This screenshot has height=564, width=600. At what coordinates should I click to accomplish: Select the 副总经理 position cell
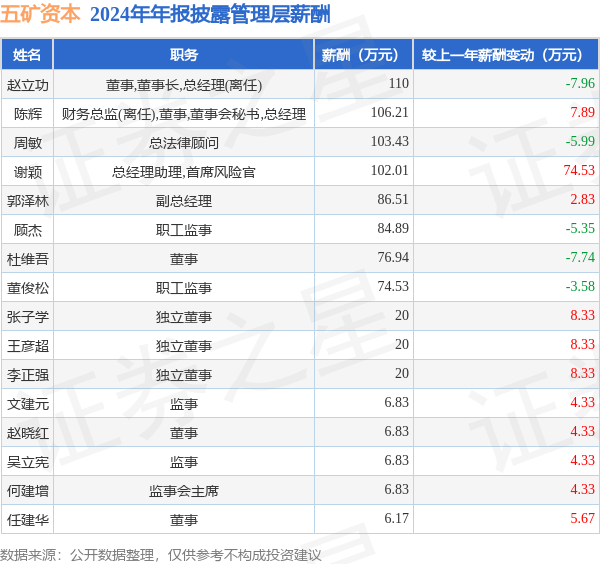click(184, 200)
